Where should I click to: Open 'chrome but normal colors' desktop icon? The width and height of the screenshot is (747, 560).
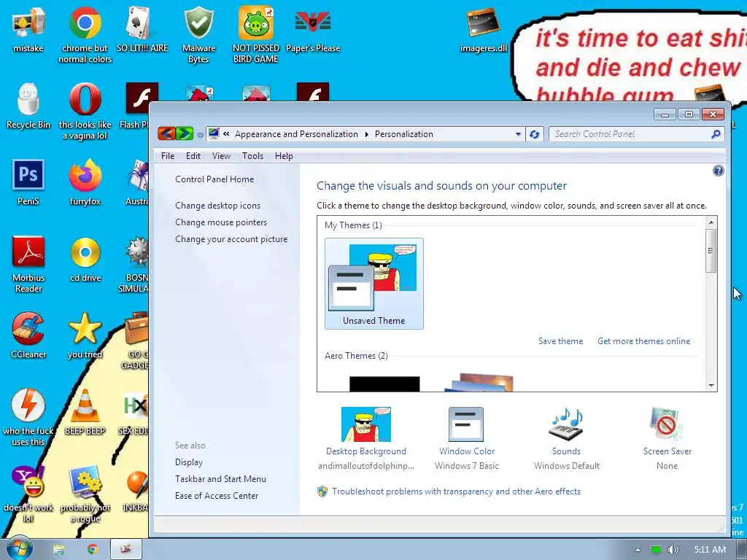point(85,34)
